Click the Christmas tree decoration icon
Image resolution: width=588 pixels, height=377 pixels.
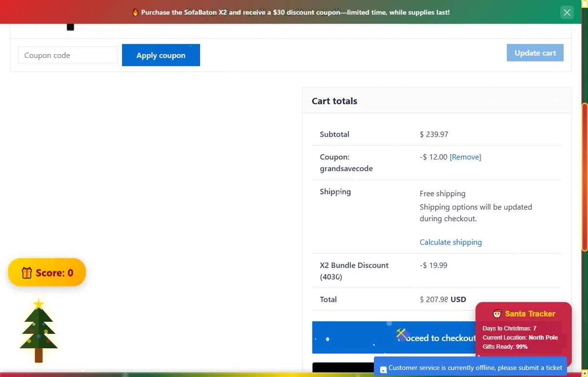(x=38, y=331)
